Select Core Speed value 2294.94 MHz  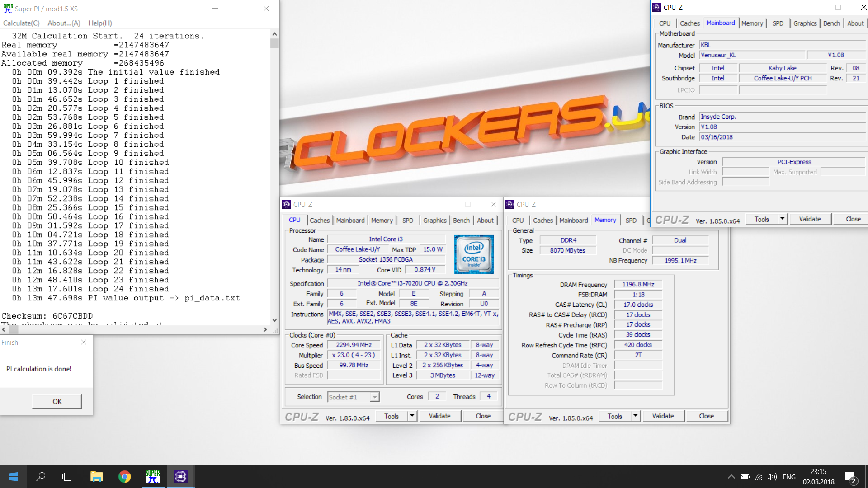pos(354,345)
